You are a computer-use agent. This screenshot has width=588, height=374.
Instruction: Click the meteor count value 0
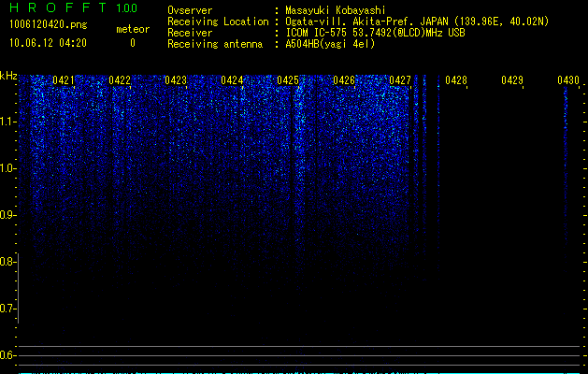point(133,43)
